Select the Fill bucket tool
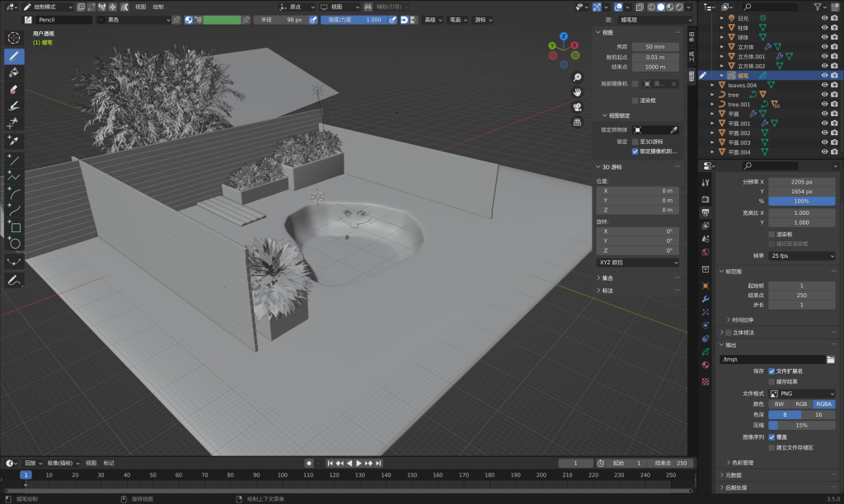The width and height of the screenshot is (844, 504). 14,72
